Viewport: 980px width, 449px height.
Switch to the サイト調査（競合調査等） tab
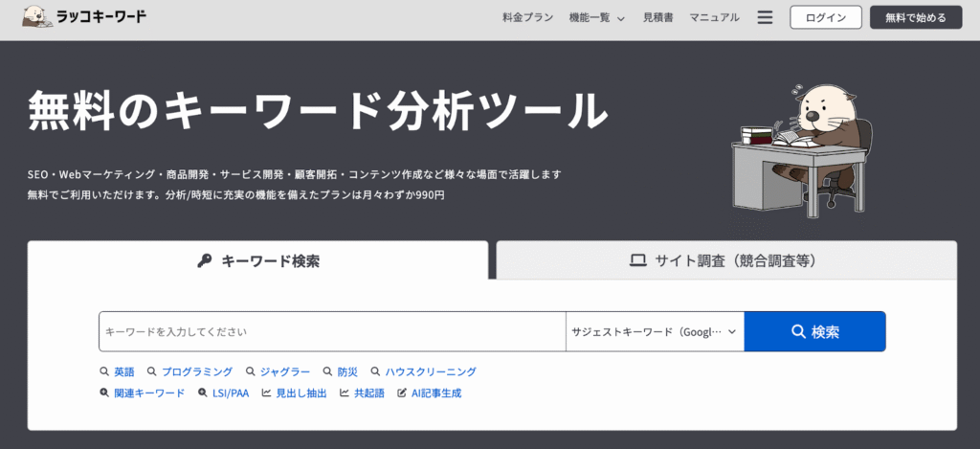point(726,260)
